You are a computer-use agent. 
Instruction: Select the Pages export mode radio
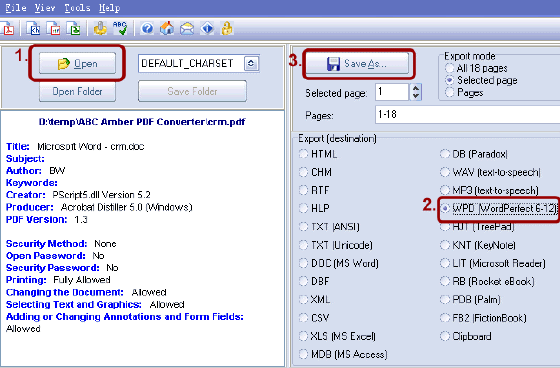coord(464,93)
